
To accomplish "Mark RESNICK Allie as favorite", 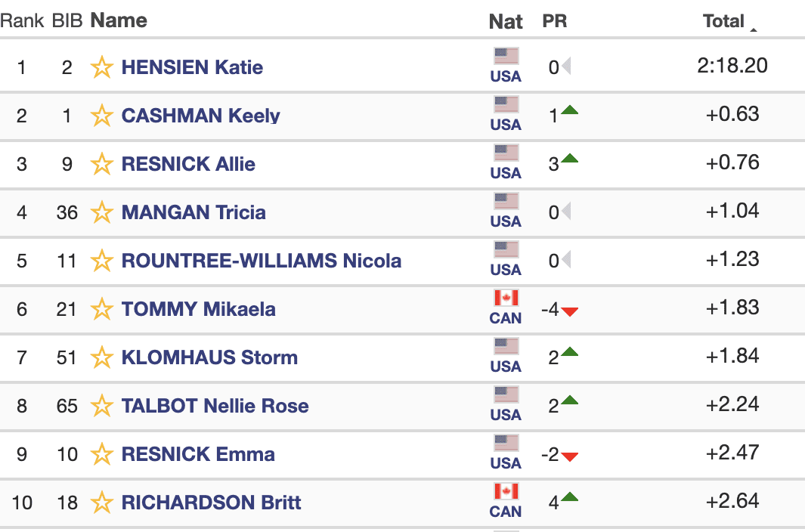I will tap(102, 165).
